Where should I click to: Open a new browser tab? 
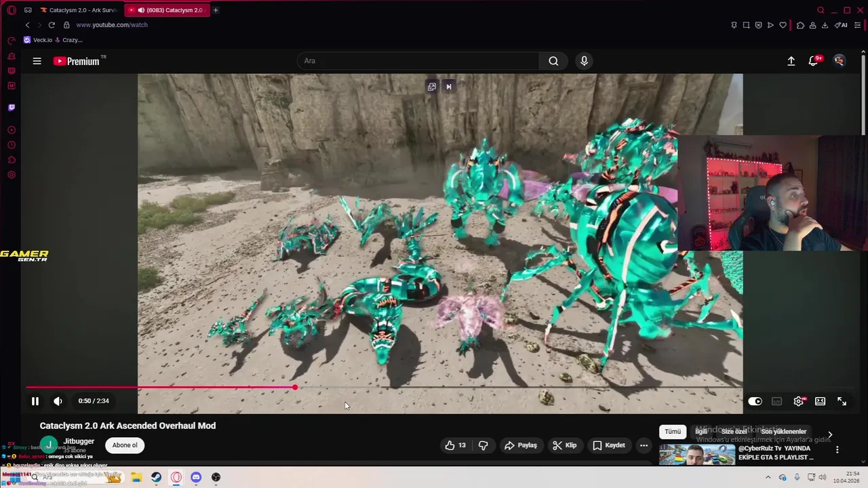pos(216,10)
